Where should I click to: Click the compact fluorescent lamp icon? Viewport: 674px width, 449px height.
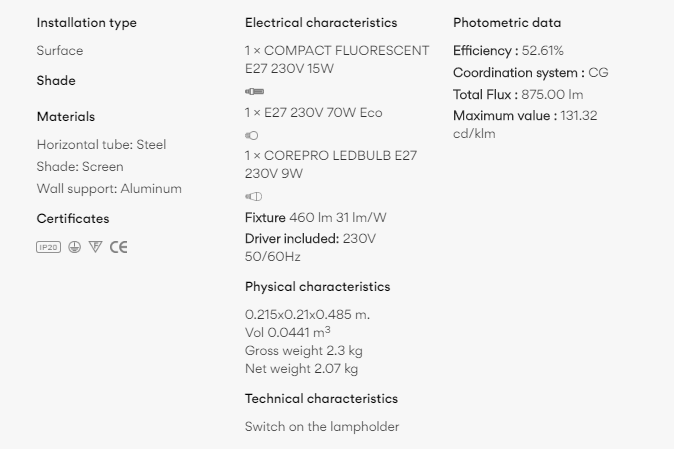click(x=254, y=91)
